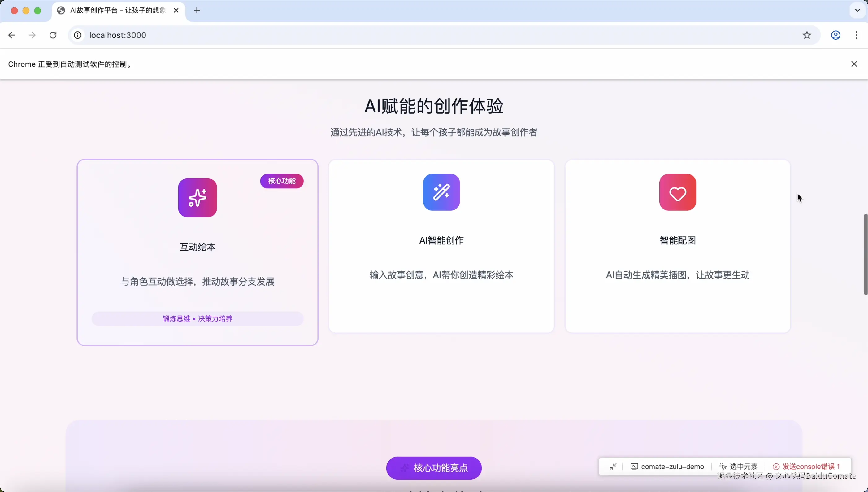
Task: Open Chrome three-dot menu
Action: pos(857,35)
